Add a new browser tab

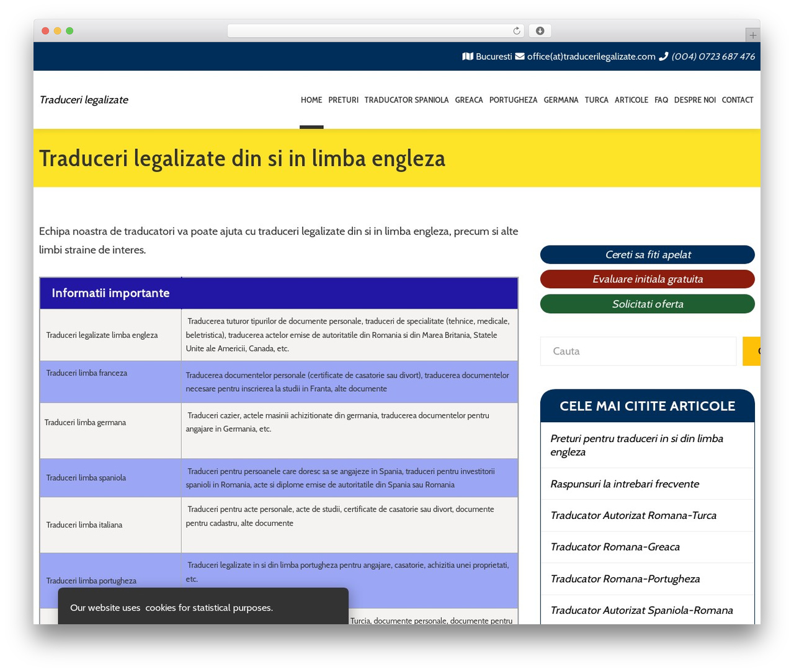752,35
